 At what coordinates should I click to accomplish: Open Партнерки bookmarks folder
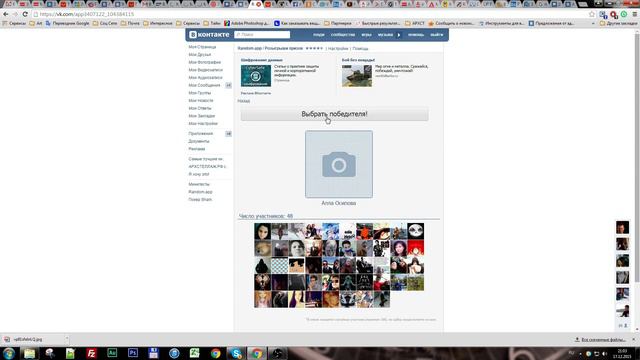tap(338, 23)
